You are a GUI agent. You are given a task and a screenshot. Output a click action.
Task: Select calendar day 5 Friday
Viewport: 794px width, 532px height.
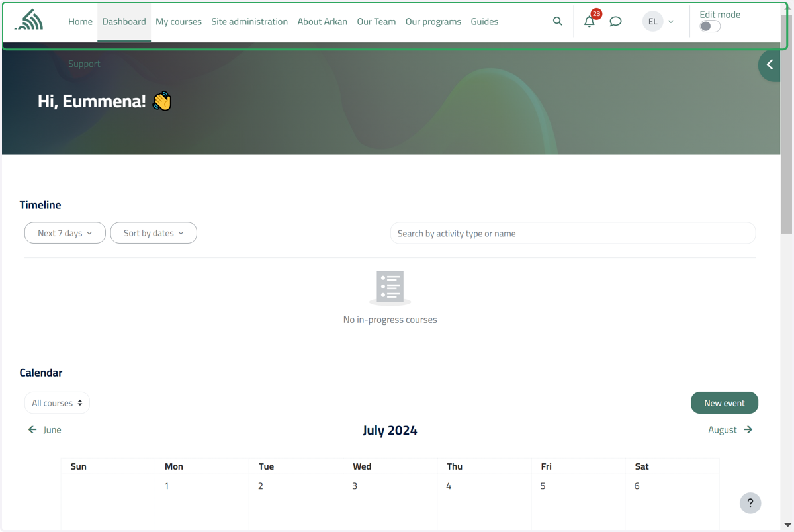[x=543, y=486]
